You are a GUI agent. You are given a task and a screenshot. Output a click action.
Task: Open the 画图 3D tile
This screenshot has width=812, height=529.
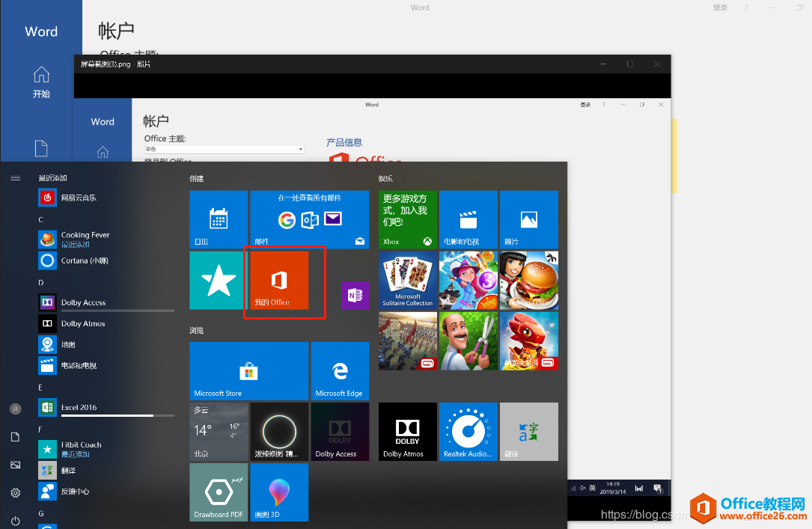pyautogui.click(x=279, y=492)
